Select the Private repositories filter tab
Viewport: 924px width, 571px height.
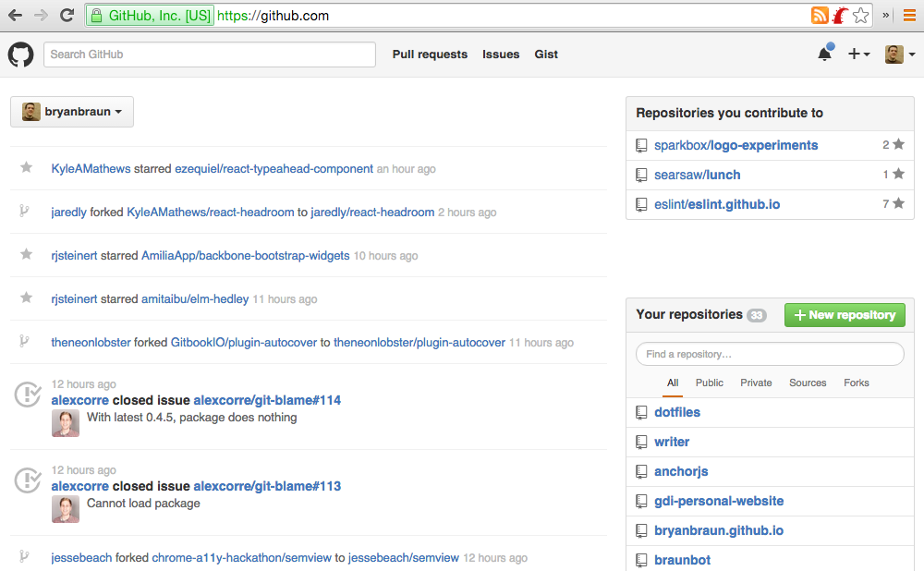pos(756,383)
